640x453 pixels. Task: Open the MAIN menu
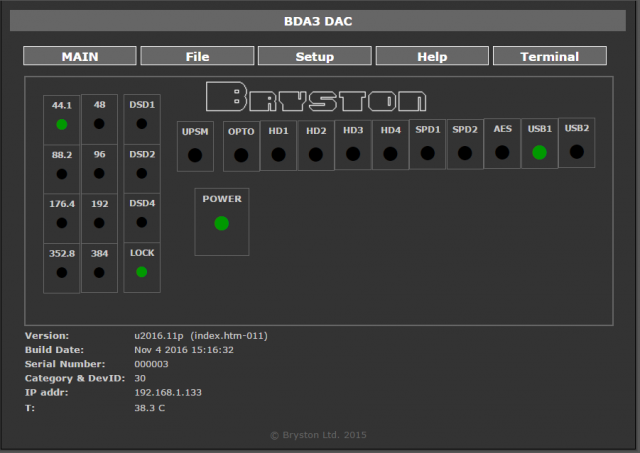click(80, 57)
